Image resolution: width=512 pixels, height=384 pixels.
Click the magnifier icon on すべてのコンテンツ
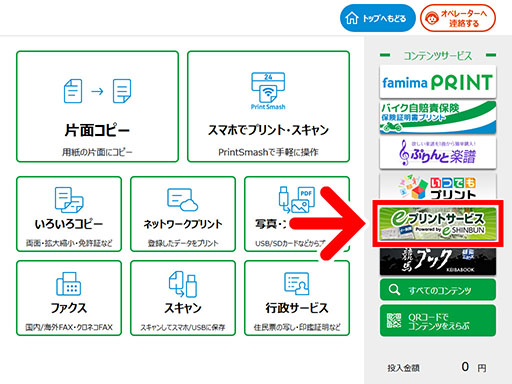(394, 290)
